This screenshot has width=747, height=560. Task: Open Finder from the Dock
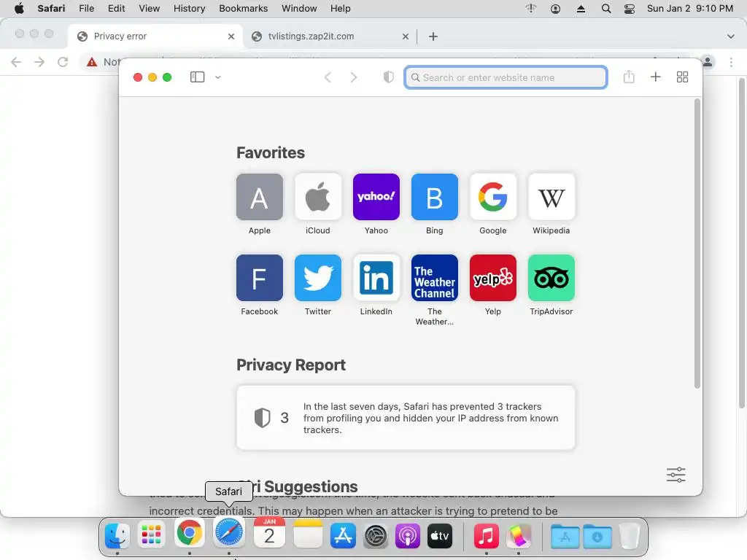coord(117,535)
